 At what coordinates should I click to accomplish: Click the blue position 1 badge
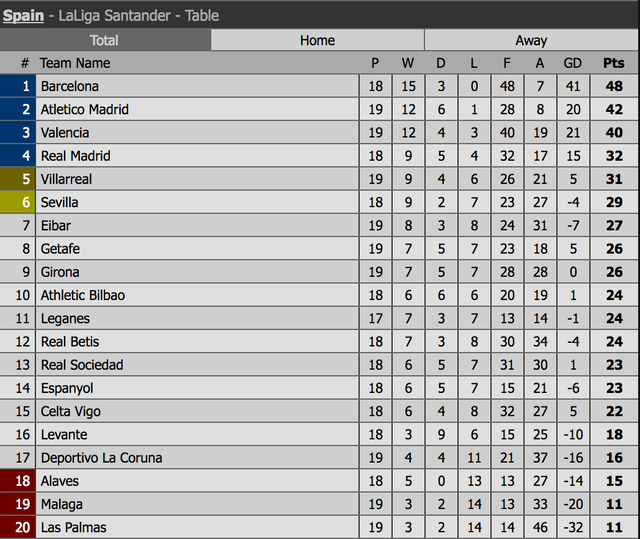coord(17,86)
